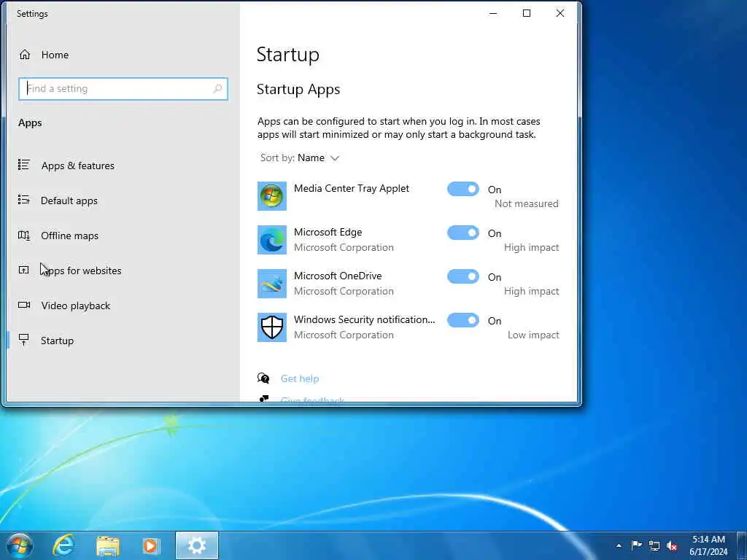Open the Windows Start orb
The height and width of the screenshot is (560, 747).
point(20,545)
